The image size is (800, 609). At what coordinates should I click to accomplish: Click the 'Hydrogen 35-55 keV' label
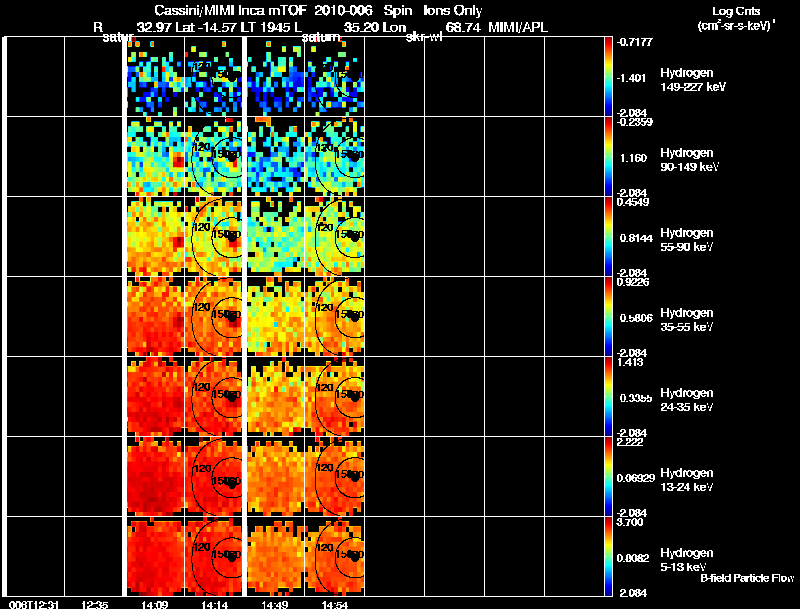(x=687, y=320)
